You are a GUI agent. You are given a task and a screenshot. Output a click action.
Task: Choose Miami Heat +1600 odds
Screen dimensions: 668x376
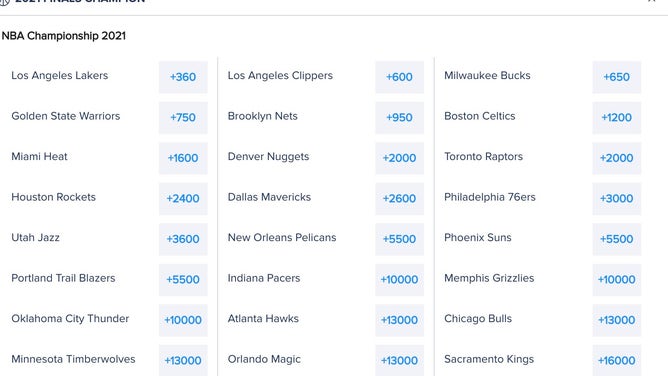tap(183, 158)
